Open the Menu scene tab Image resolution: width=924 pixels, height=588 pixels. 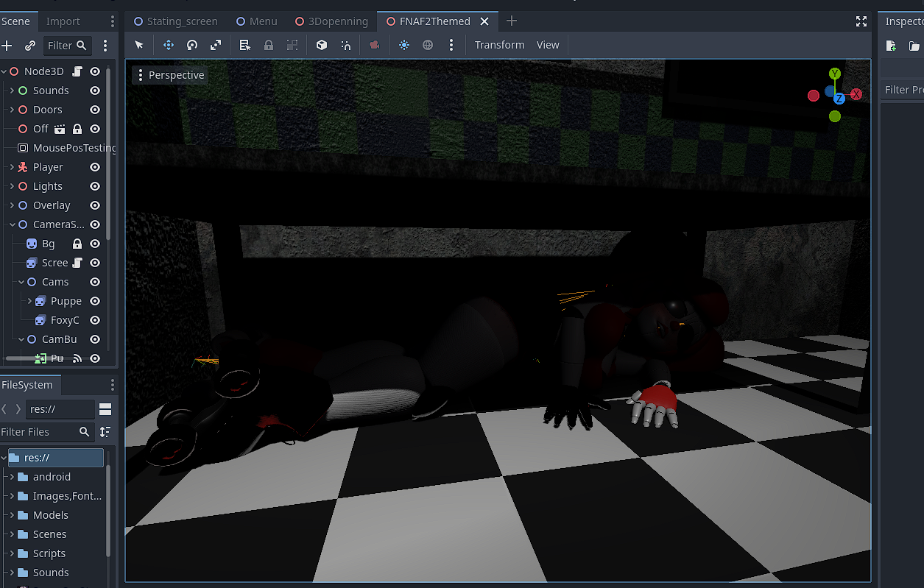(x=257, y=21)
